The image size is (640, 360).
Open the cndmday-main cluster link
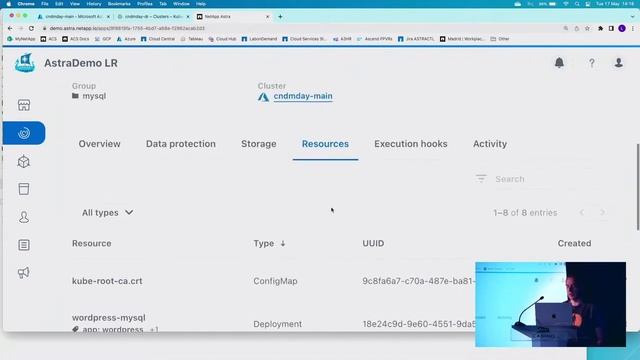[x=303, y=96]
